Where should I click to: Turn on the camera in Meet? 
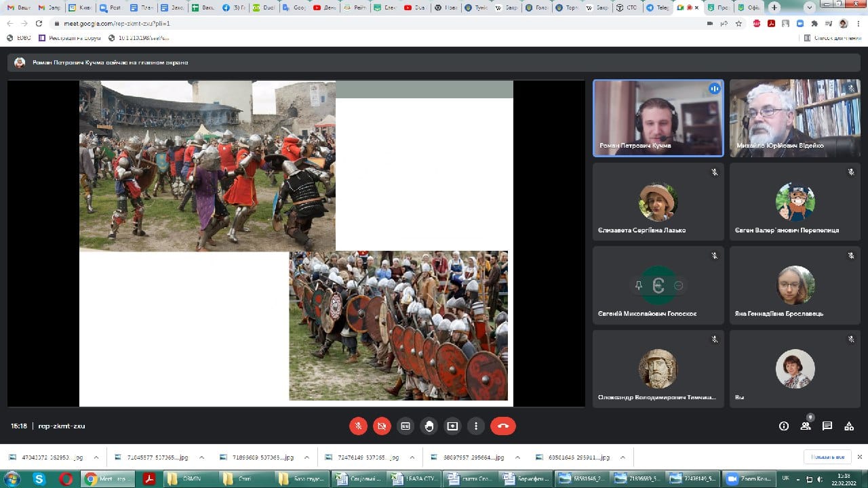[x=382, y=426]
